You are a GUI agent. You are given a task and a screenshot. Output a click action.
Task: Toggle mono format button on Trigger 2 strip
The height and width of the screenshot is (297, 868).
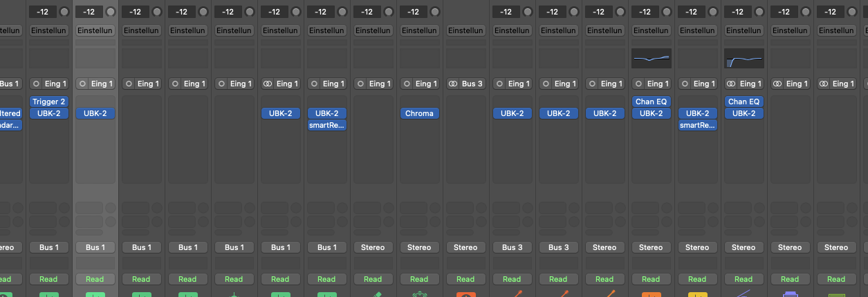coord(37,84)
